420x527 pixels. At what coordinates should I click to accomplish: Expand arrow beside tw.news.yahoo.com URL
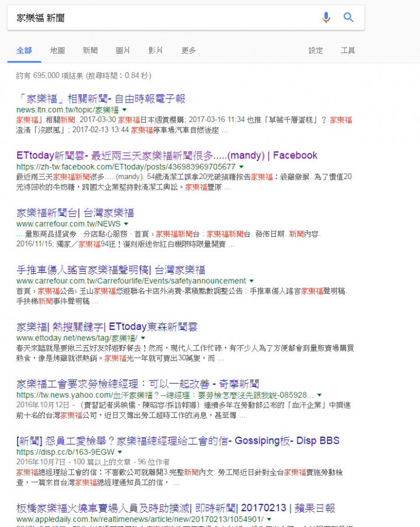click(320, 395)
